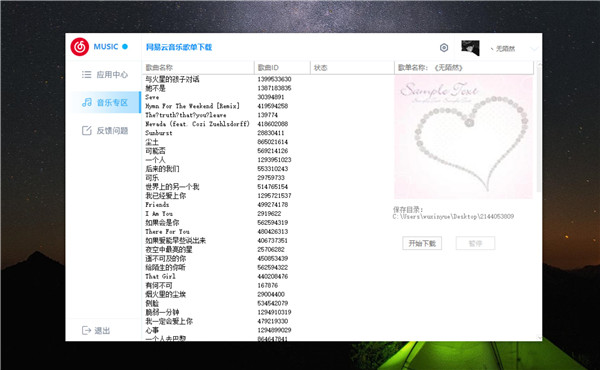Screen dimensions: 600x370
Task: Click the blue dot next to MUSIC
Action: click(125, 47)
